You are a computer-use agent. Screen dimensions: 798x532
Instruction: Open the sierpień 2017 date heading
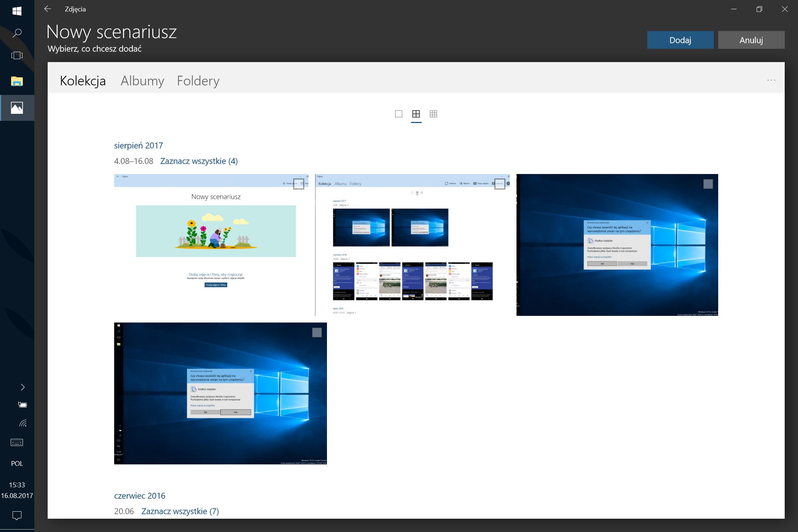pos(138,146)
